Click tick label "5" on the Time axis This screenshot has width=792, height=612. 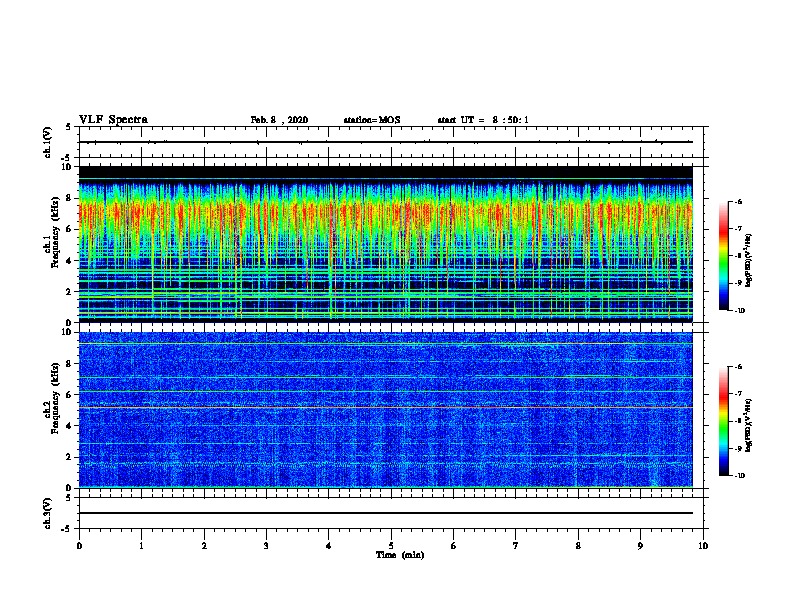pyautogui.click(x=391, y=546)
